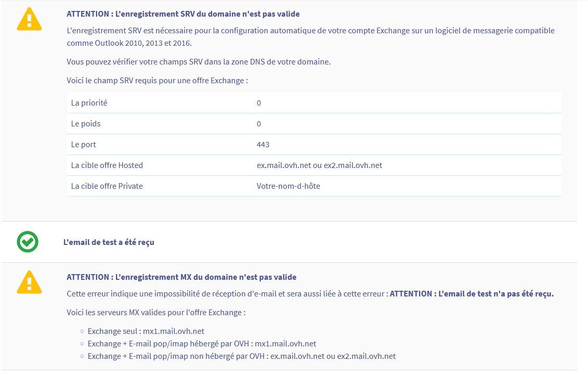Click the "L'email de test a été reçu" message
Image resolution: width=588 pixels, height=375 pixels.
[109, 242]
